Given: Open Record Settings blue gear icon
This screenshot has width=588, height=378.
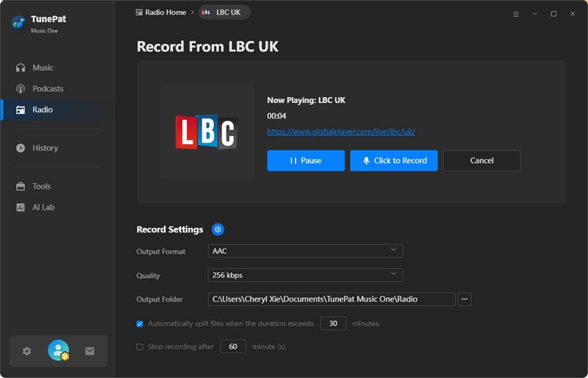Looking at the screenshot, I should click(218, 229).
